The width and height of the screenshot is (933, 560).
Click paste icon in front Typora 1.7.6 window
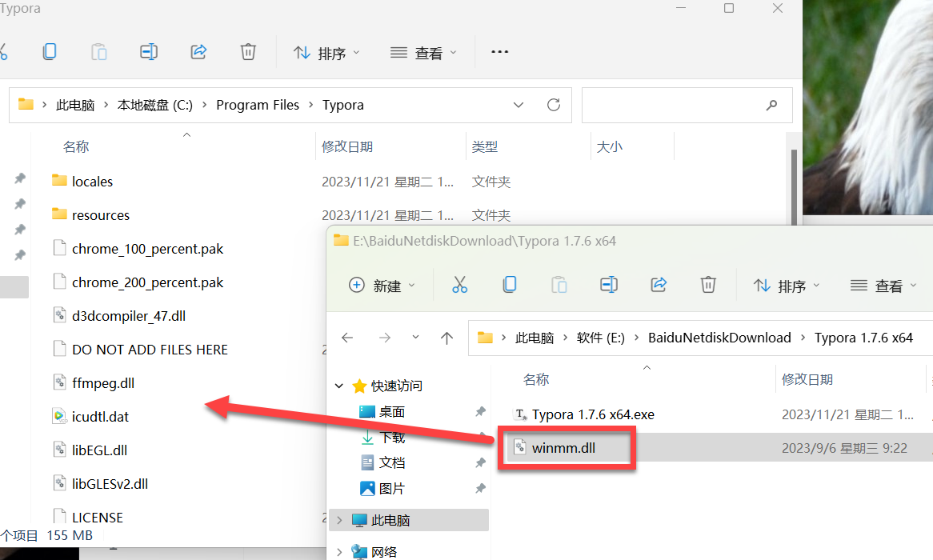pos(559,285)
